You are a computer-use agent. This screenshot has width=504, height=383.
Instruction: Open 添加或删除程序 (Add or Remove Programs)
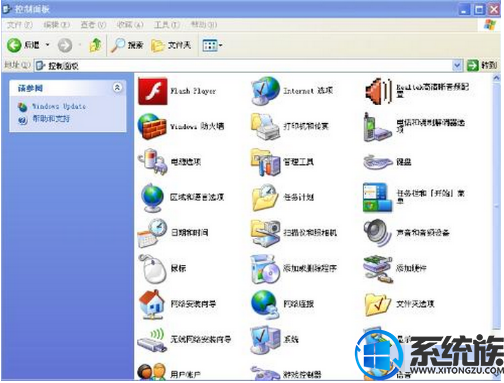click(294, 268)
